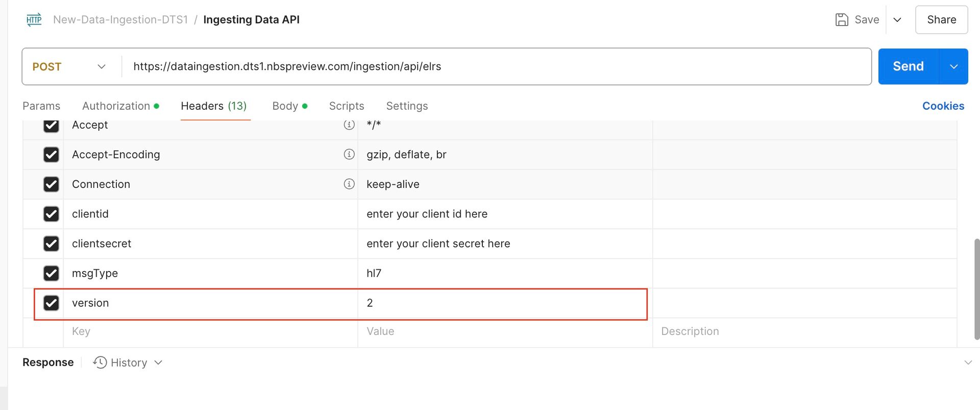This screenshot has width=980, height=410.
Task: Click the blue Send button
Action: point(908,66)
